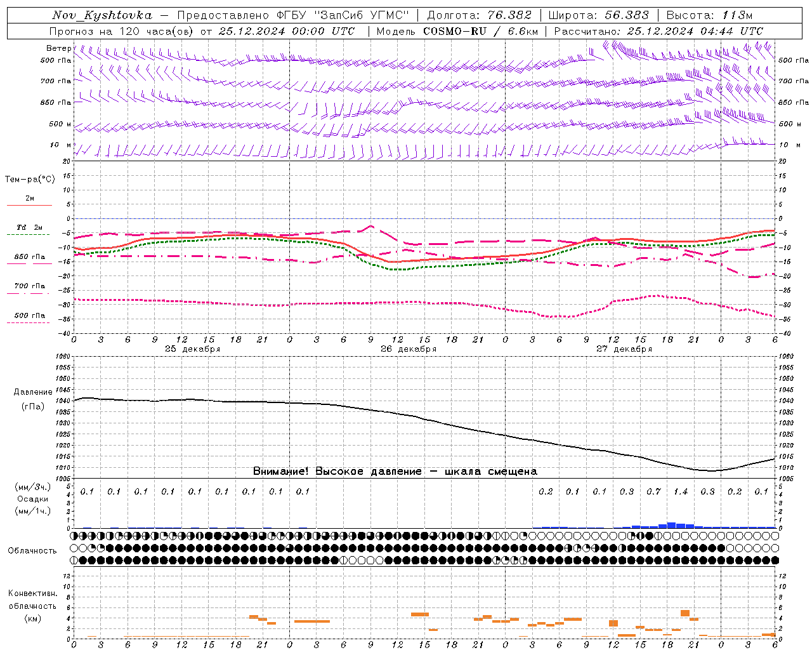Click the tallest blue precipitation bar

(671, 526)
